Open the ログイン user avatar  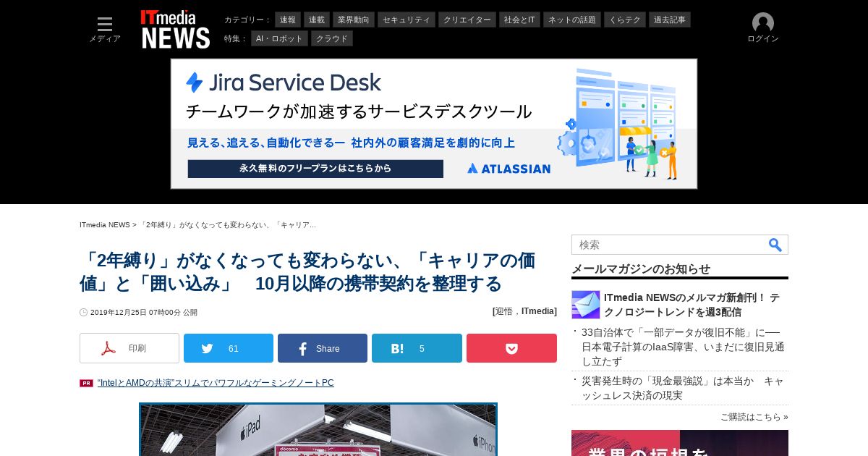point(763,28)
